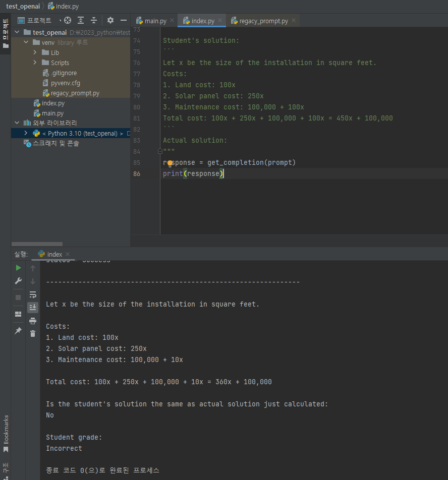This screenshot has width=448, height=480.
Task: Click test_openai in the breadcrumb
Action: [x=23, y=6]
